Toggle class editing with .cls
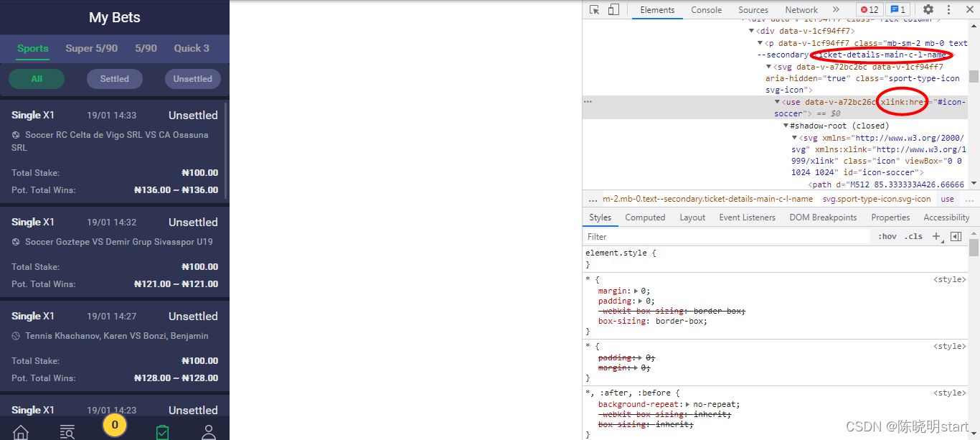This screenshot has width=980, height=440. tap(914, 235)
